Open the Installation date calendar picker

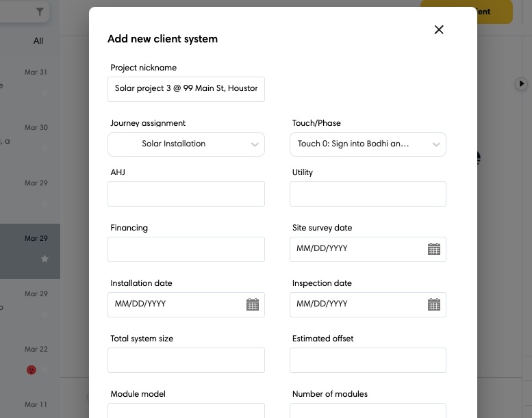(x=253, y=304)
